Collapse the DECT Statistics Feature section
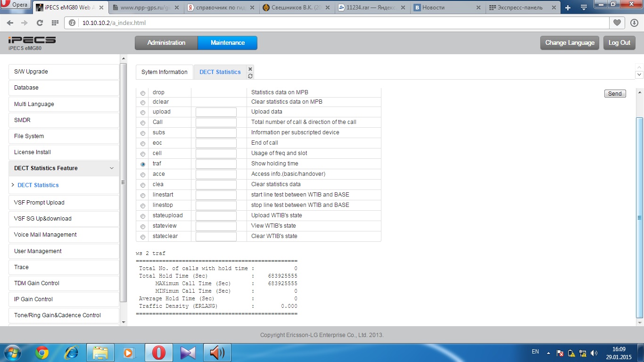This screenshot has width=644, height=362. [112, 168]
